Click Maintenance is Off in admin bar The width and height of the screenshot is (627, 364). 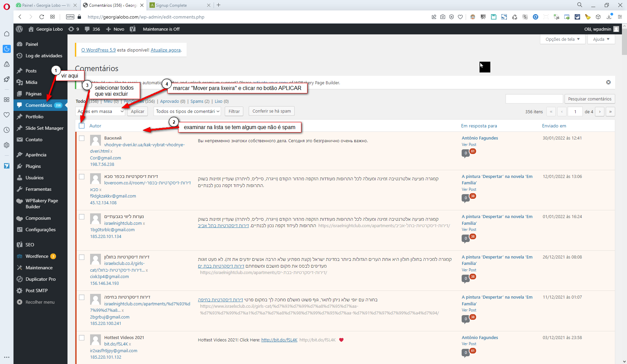tap(161, 29)
